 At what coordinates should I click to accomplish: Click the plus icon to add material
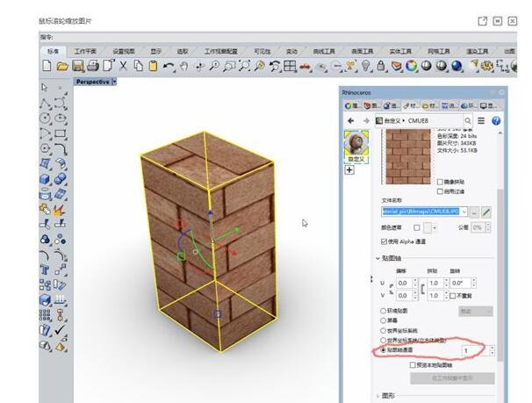tap(349, 170)
